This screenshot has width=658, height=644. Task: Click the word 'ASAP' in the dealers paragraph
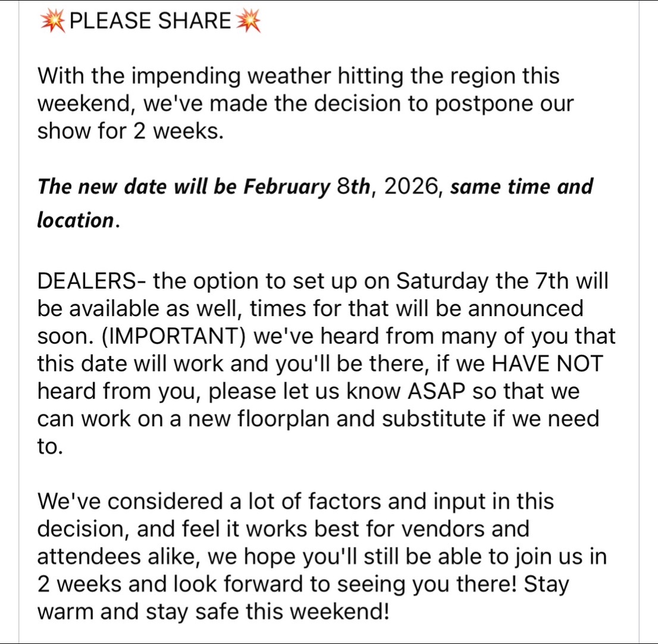[x=437, y=391]
